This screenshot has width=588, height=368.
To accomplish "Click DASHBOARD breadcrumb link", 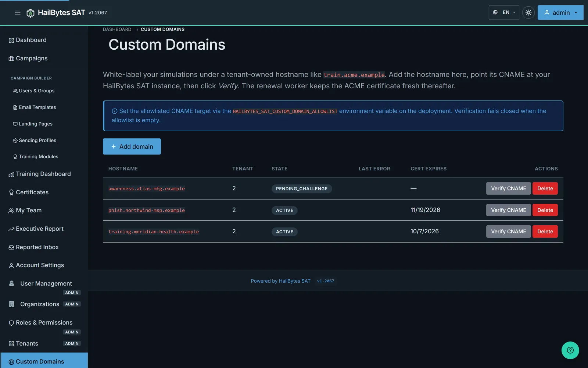I will pyautogui.click(x=117, y=29).
